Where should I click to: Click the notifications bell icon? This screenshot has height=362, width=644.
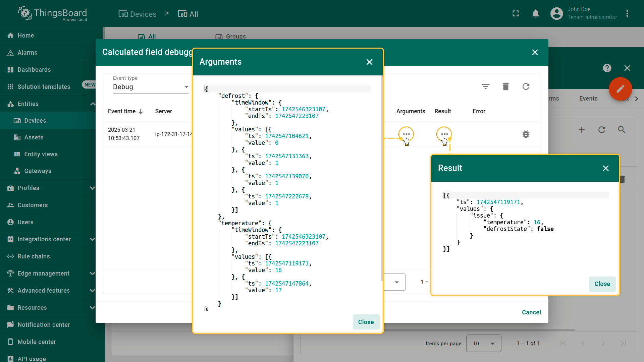536,14
